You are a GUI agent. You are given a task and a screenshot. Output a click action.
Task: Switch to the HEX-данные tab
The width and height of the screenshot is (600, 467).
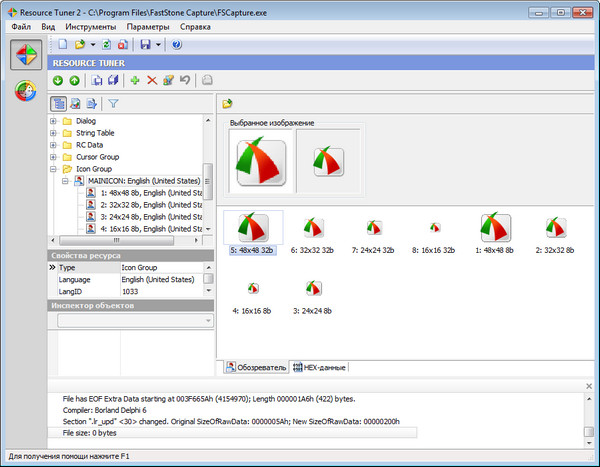coord(318,368)
